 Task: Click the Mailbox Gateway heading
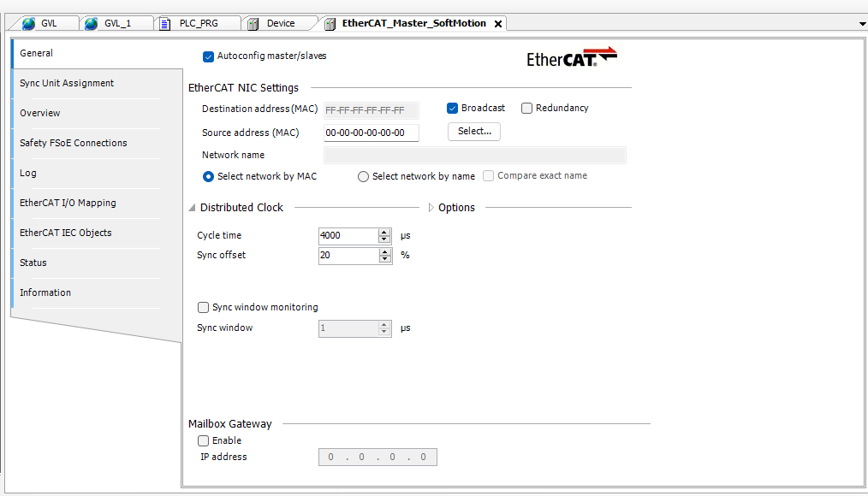point(229,424)
